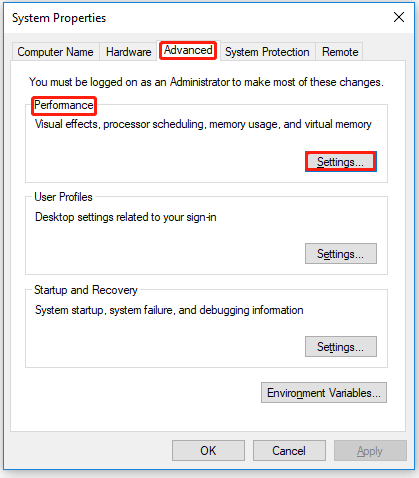The width and height of the screenshot is (419, 478).
Task: Click the System Properties title bar text
Action: point(59,18)
